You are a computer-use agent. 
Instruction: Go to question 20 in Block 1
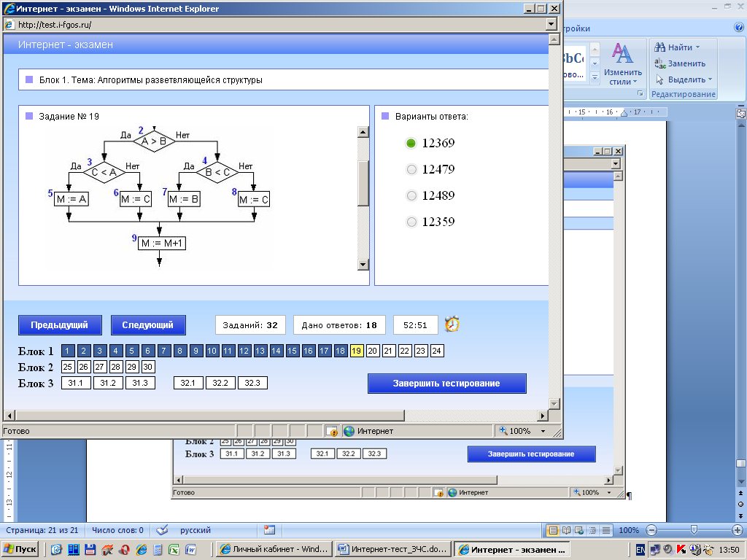pyautogui.click(x=373, y=351)
